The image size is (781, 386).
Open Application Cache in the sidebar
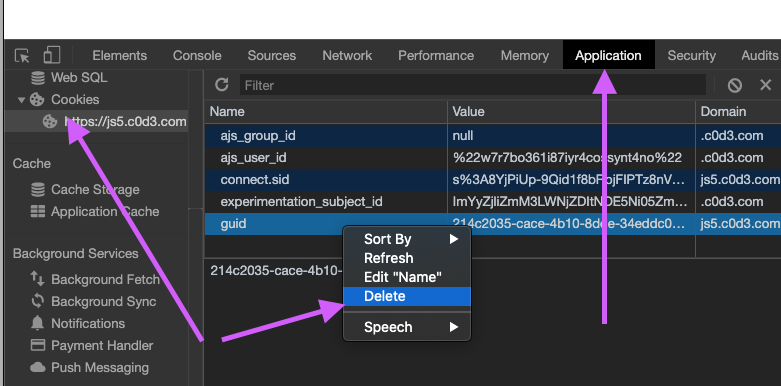click(x=95, y=211)
